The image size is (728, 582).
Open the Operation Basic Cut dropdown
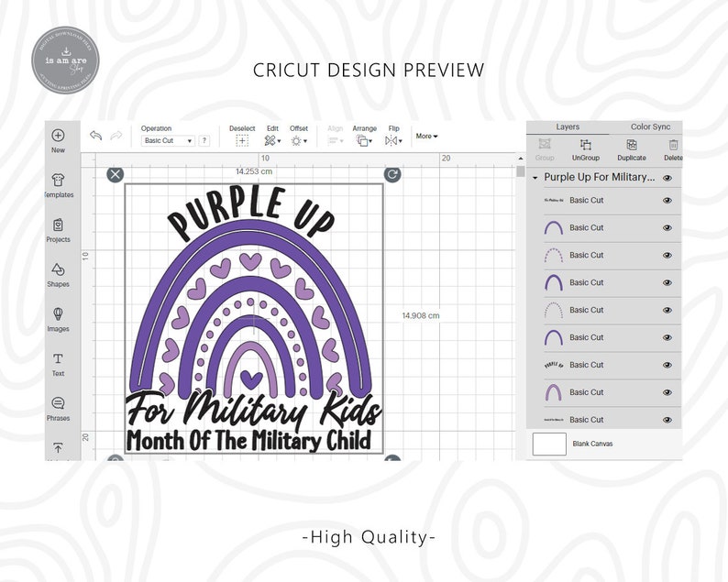click(x=168, y=140)
